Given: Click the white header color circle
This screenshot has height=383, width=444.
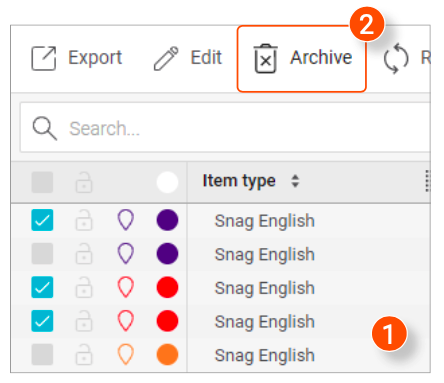Looking at the screenshot, I should 167,182.
